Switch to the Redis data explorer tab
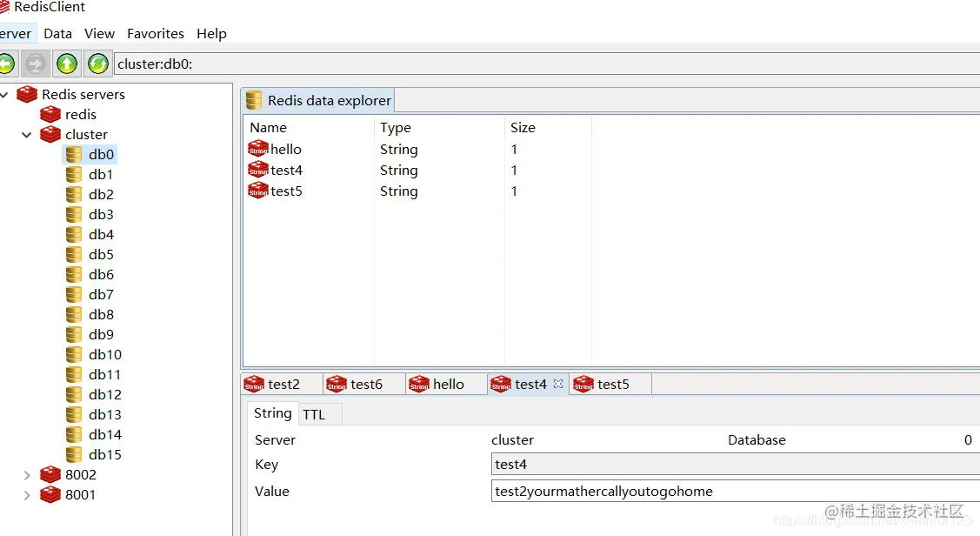The height and width of the screenshot is (536, 980). 318,100
